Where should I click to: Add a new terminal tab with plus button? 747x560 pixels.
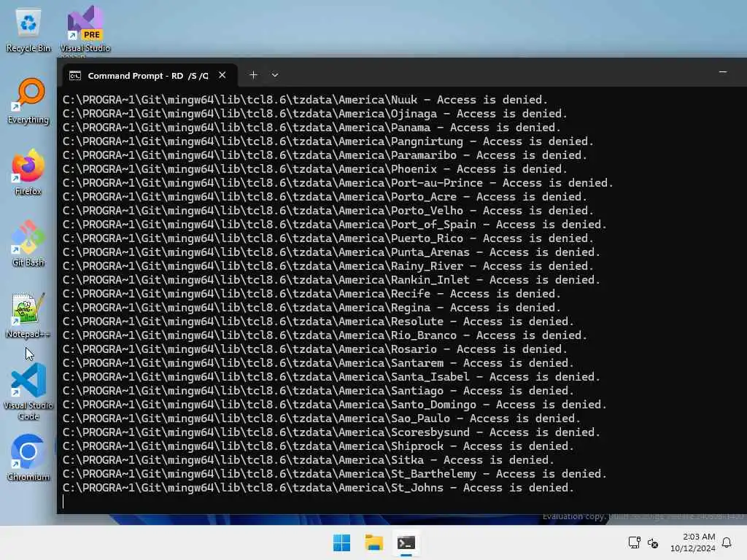[x=253, y=75]
